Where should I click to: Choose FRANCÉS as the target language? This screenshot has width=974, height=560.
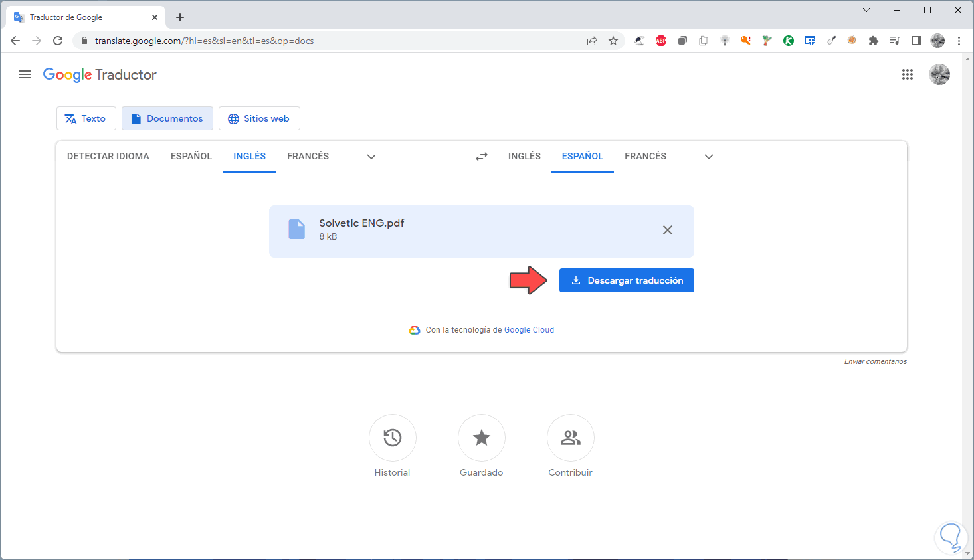point(645,156)
